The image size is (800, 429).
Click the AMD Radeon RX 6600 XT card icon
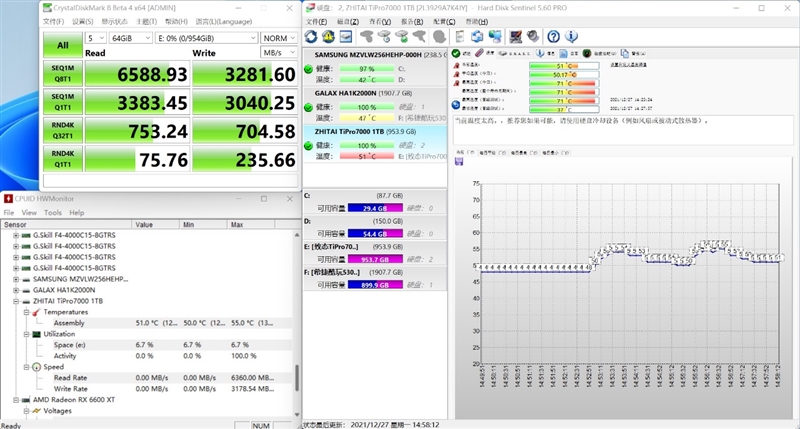coord(26,400)
